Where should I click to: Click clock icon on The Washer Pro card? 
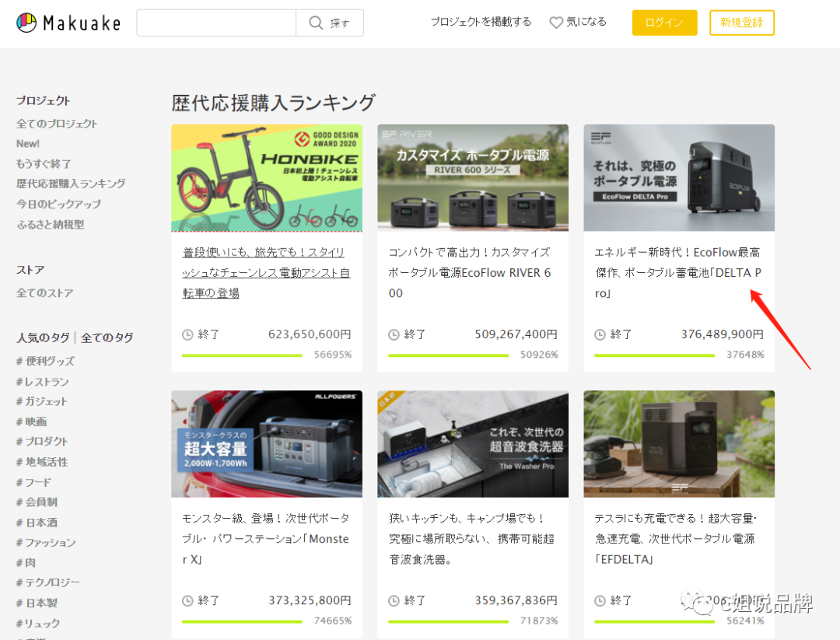(x=394, y=601)
